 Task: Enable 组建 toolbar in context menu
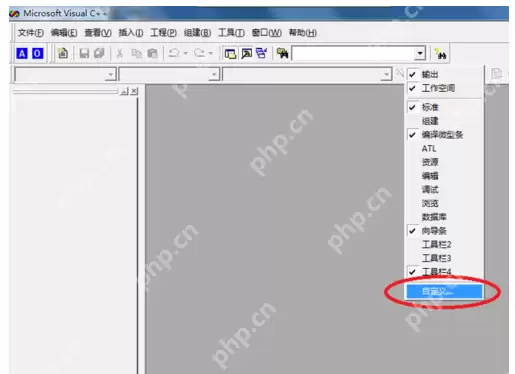(x=445, y=121)
